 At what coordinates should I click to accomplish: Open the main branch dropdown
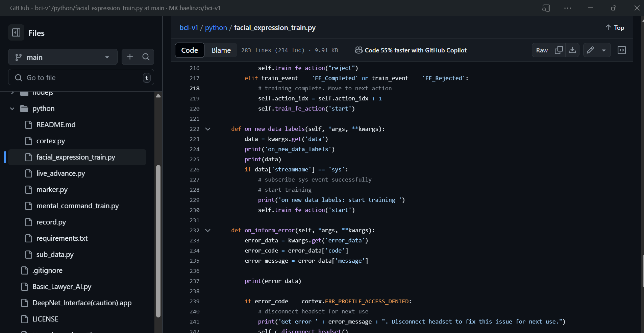click(63, 57)
